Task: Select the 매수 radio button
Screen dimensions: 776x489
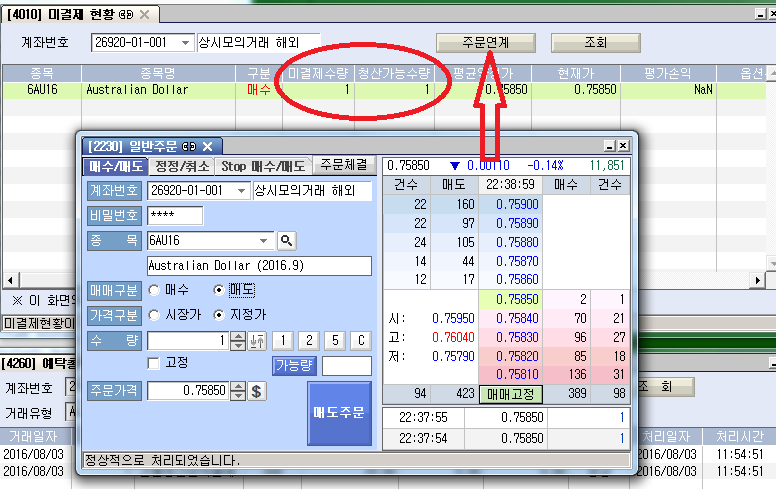Action: point(155,290)
